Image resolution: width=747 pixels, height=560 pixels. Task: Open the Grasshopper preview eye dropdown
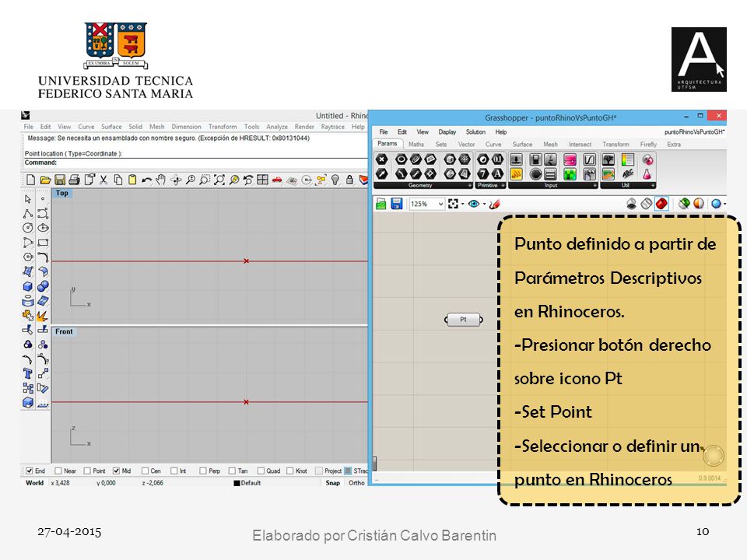(x=484, y=205)
